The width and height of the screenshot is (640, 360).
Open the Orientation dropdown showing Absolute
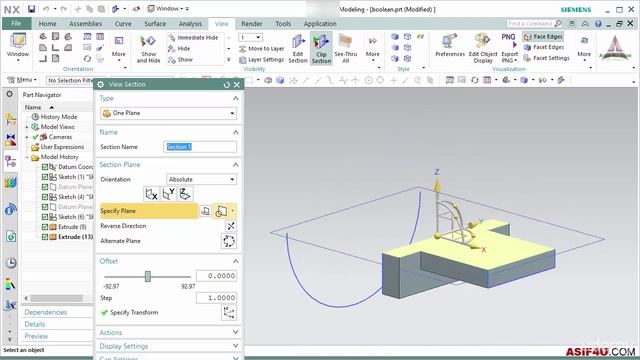coord(202,179)
